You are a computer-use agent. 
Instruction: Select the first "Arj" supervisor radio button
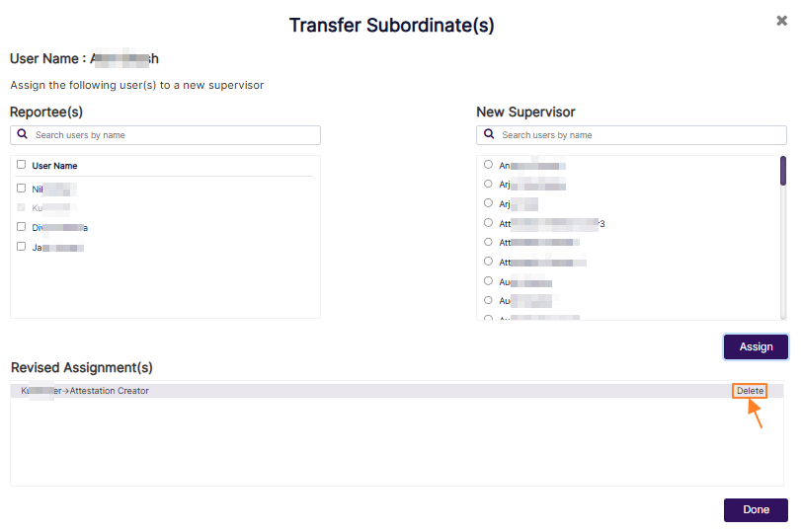click(488, 184)
